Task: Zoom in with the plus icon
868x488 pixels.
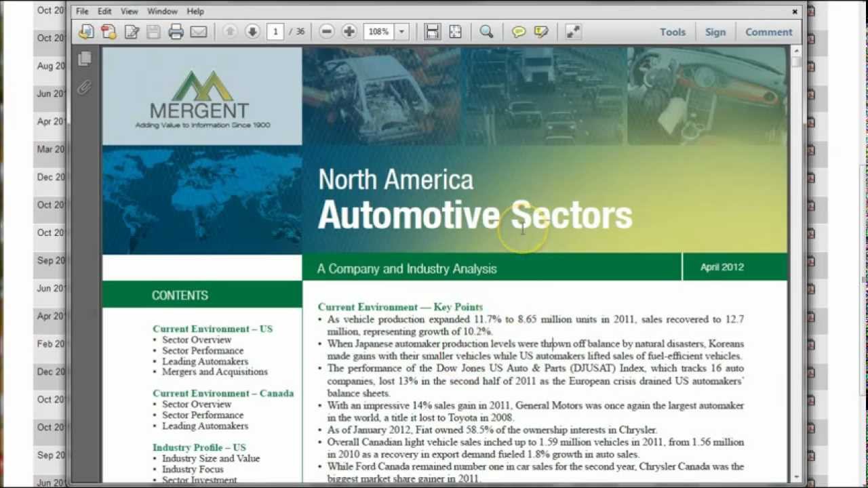Action: (349, 32)
